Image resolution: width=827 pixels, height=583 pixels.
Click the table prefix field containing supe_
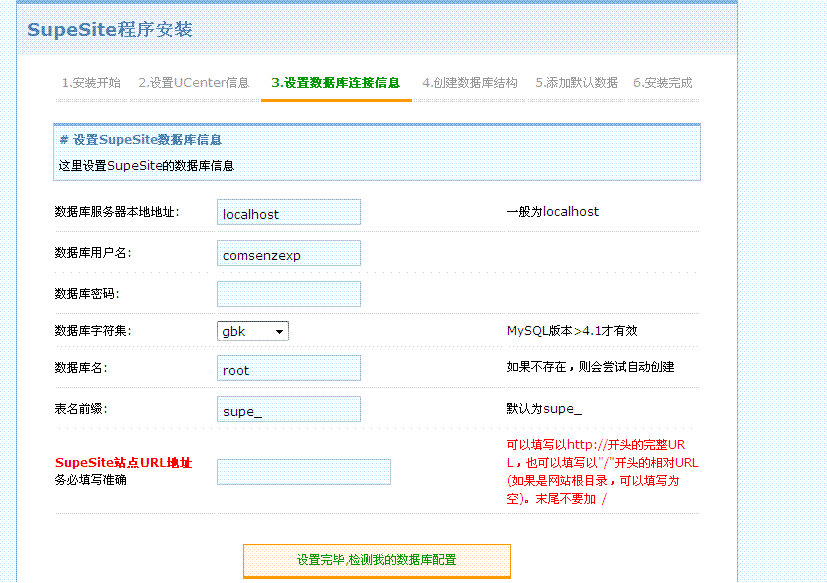(289, 409)
